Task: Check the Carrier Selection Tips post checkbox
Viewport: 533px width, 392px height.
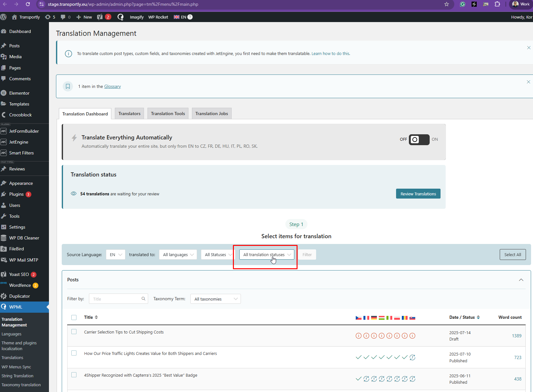Action: (x=74, y=332)
